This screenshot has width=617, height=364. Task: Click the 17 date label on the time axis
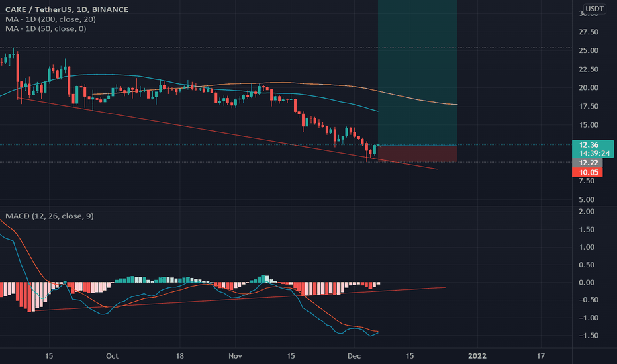pyautogui.click(x=541, y=356)
